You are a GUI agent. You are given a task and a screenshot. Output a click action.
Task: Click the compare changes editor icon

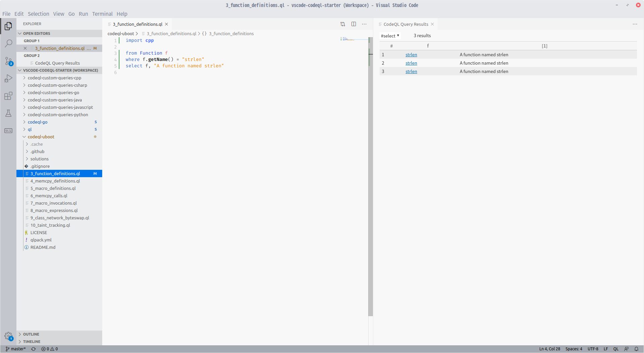[343, 24]
